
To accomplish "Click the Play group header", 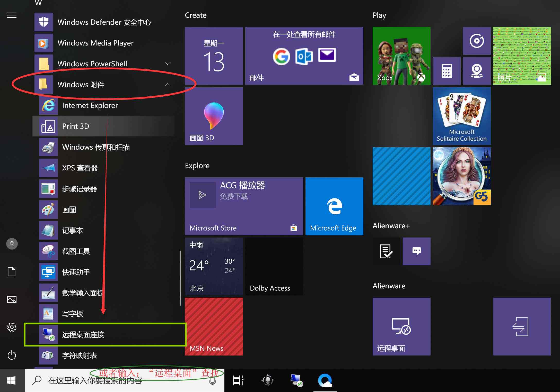I will click(x=379, y=15).
